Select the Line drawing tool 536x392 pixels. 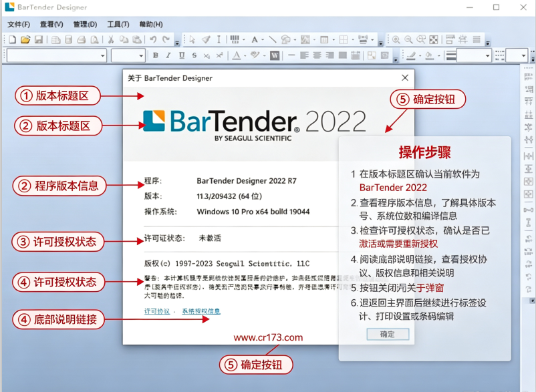coord(273,39)
